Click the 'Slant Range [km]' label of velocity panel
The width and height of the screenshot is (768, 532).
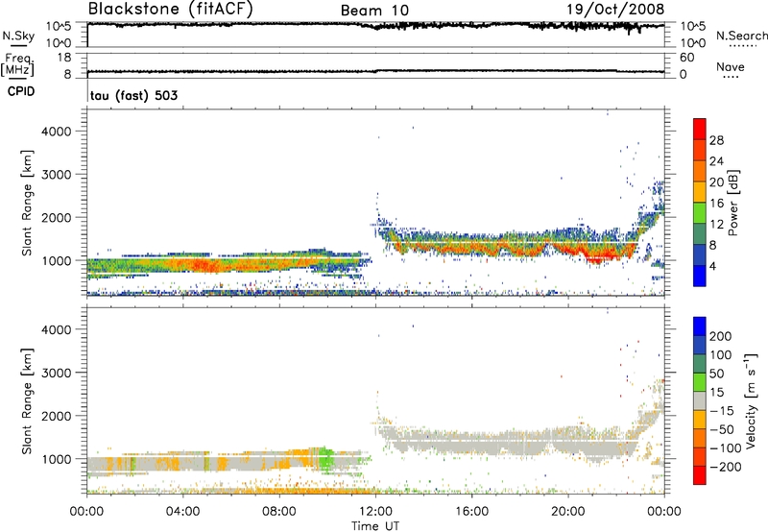click(x=27, y=401)
